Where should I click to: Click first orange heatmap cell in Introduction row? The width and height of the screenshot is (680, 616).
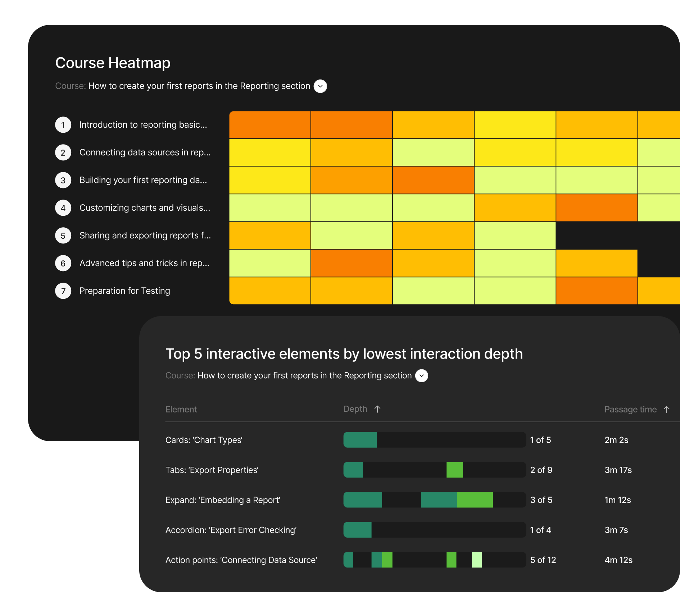click(x=270, y=125)
